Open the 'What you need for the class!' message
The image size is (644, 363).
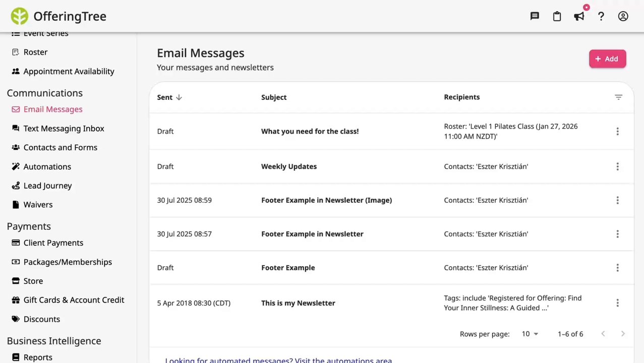(x=310, y=131)
